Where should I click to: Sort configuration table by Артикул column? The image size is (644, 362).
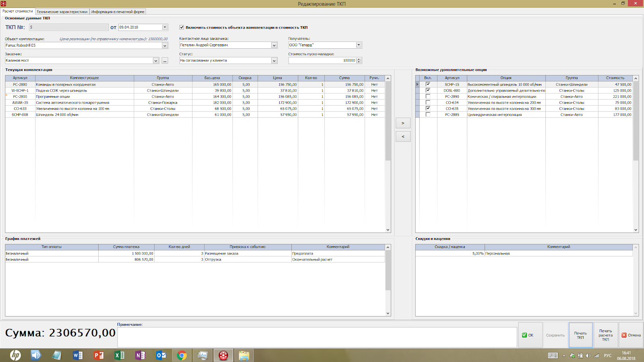[20, 78]
